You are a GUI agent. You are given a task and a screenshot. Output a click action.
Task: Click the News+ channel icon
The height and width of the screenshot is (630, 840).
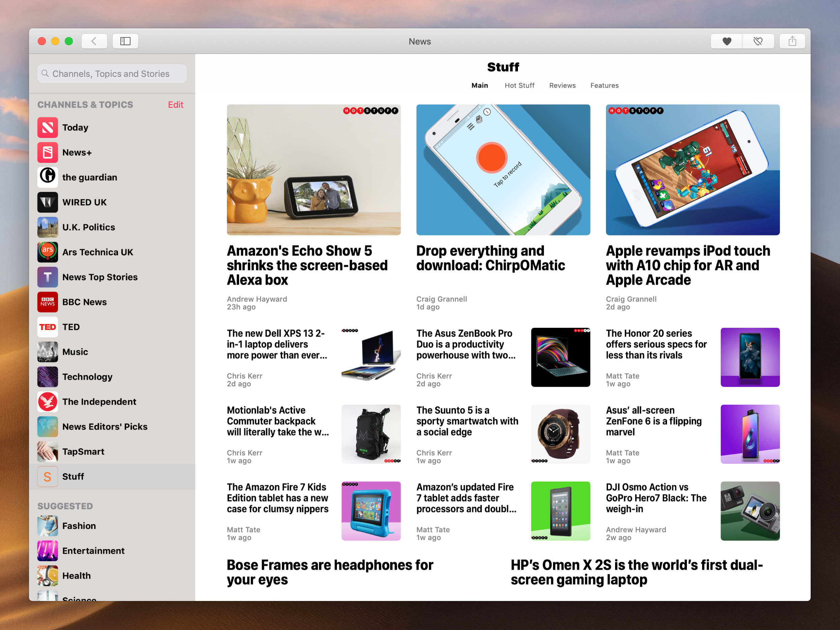(48, 153)
